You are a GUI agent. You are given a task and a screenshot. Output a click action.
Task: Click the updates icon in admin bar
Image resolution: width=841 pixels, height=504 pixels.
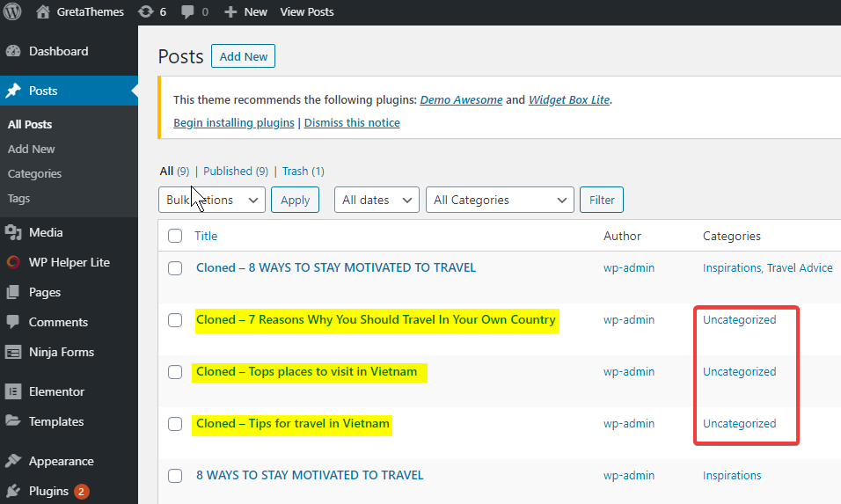coord(146,12)
